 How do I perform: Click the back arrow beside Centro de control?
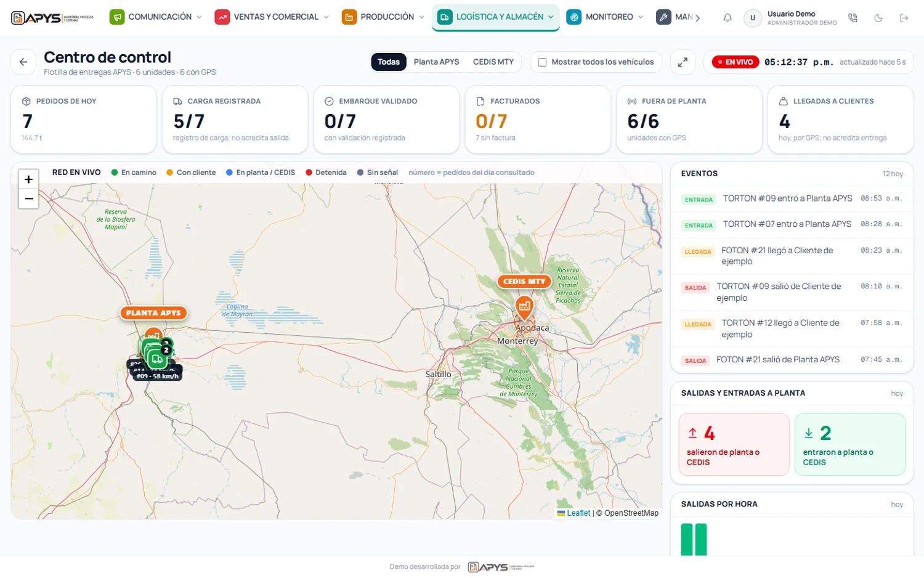point(23,62)
